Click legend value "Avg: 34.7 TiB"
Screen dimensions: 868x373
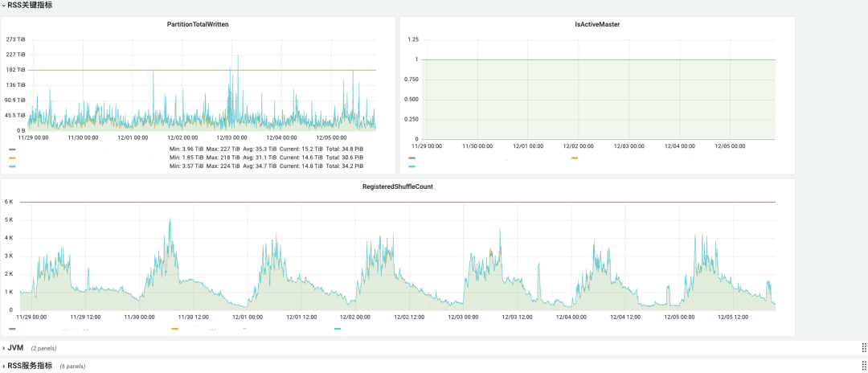pyautogui.click(x=260, y=166)
